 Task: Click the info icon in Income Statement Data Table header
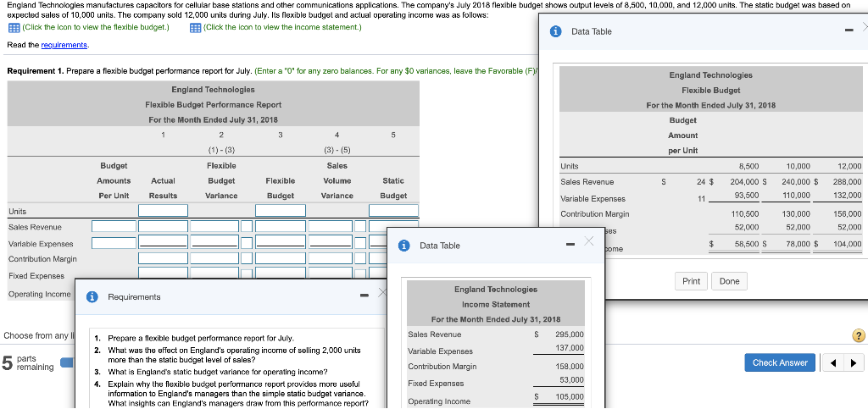404,246
